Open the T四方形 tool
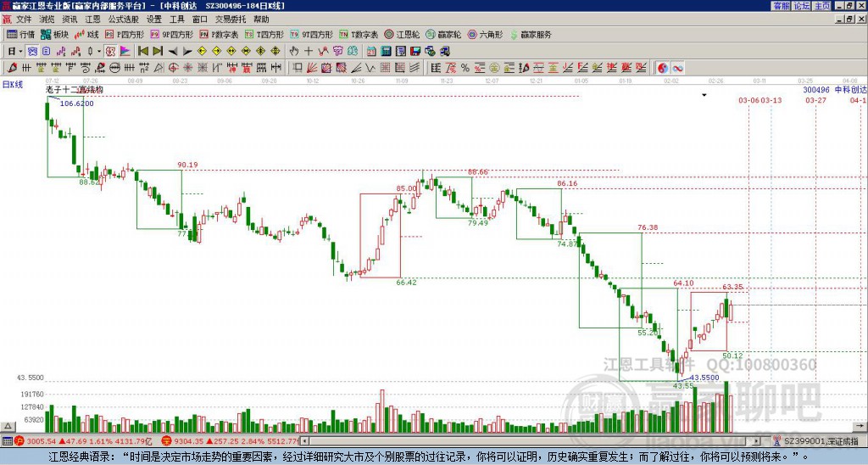 (x=264, y=34)
